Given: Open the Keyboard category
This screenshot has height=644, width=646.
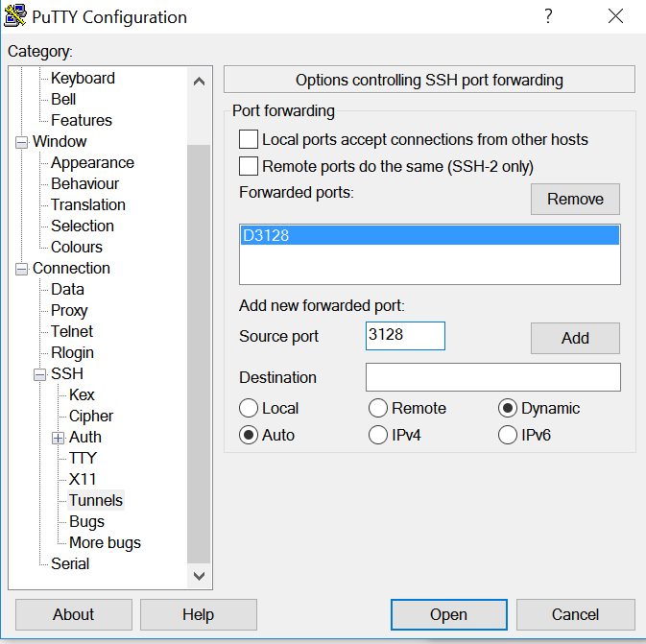Looking at the screenshot, I should pos(83,78).
